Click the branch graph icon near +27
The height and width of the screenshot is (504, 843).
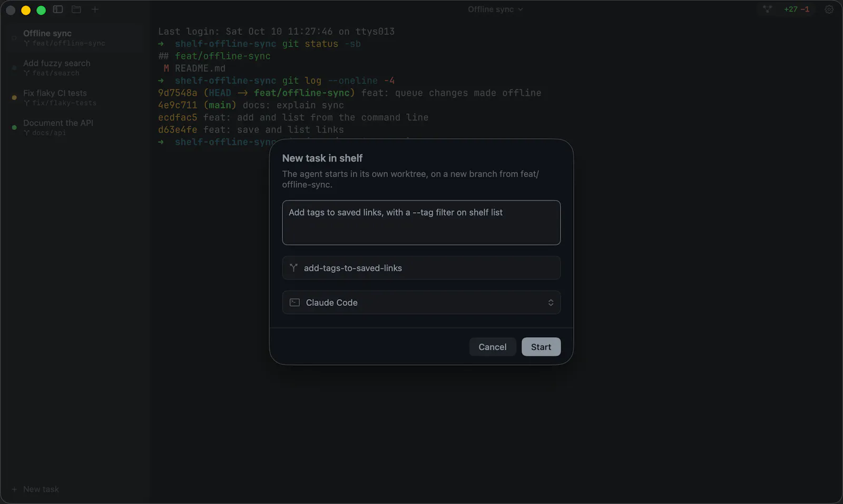pyautogui.click(x=767, y=9)
